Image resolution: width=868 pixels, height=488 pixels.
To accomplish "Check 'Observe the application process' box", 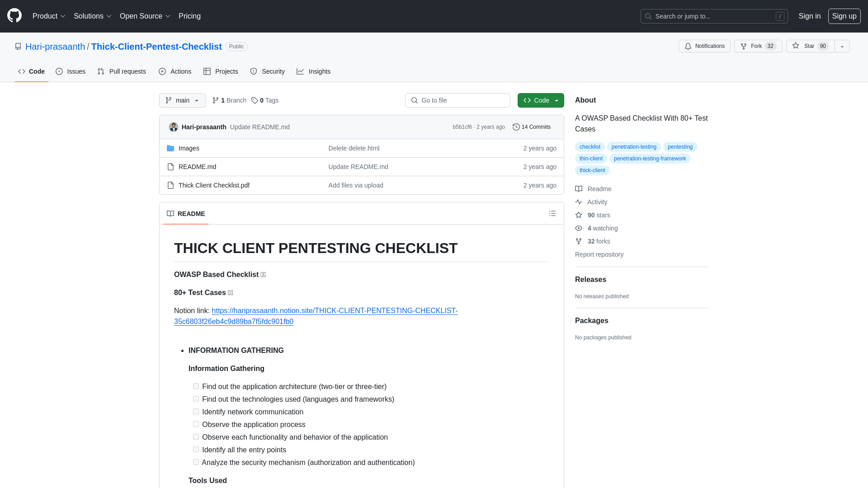I will (x=196, y=424).
